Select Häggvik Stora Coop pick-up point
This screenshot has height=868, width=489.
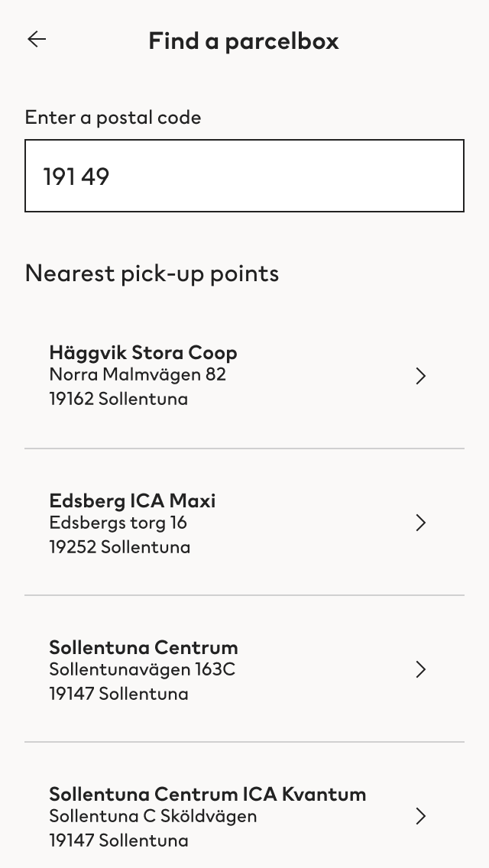pyautogui.click(x=244, y=375)
